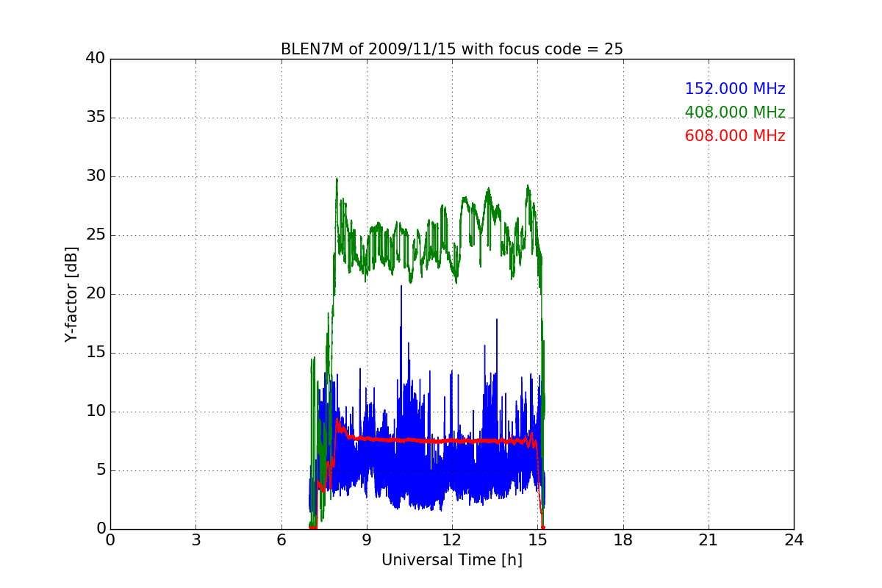Click the x-axis tick label 21

(x=709, y=540)
